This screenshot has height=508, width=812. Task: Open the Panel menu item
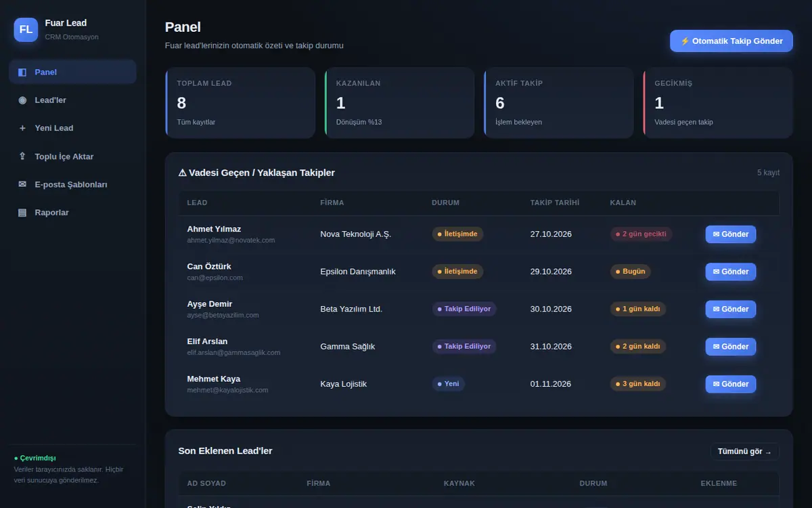(73, 72)
